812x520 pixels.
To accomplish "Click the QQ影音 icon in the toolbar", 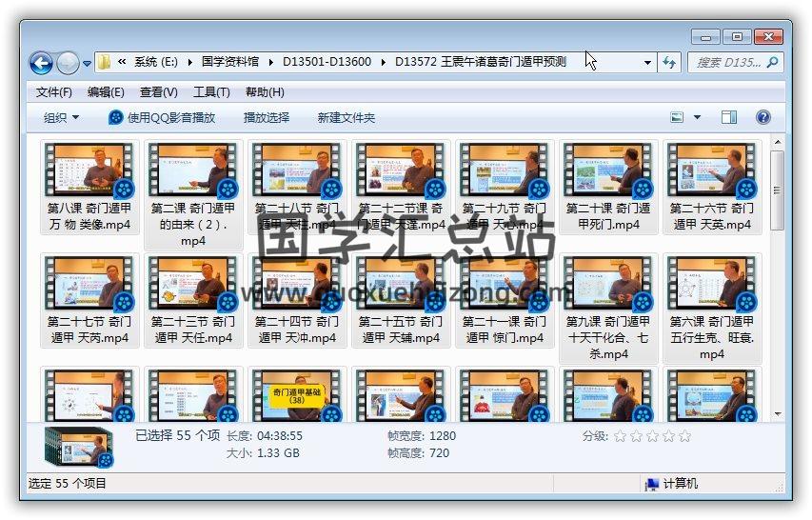I will click(x=116, y=117).
